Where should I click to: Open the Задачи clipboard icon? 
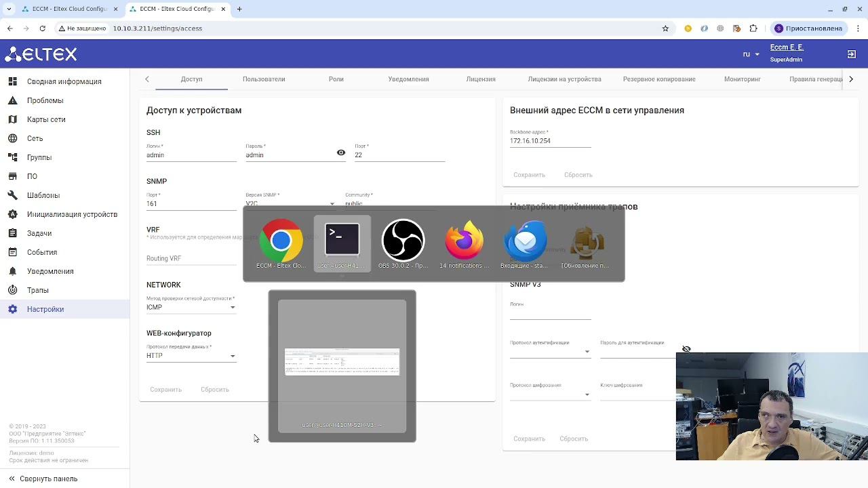pos(12,233)
